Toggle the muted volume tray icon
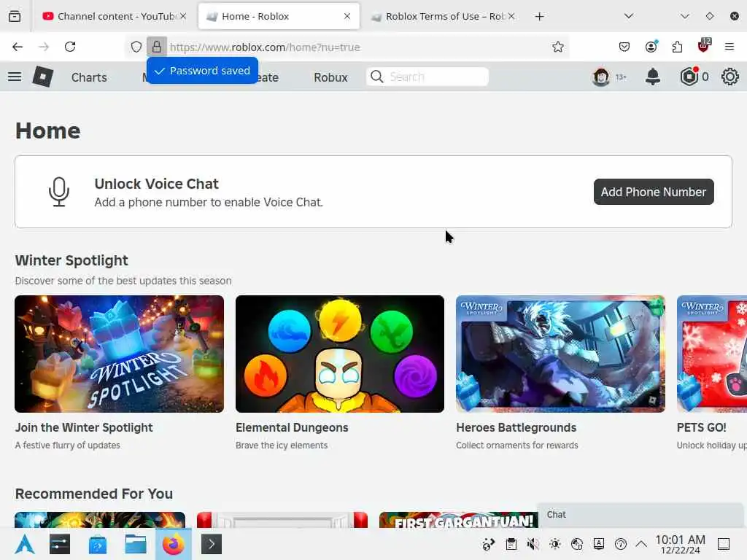Image resolution: width=747 pixels, height=560 pixels. coord(533,544)
